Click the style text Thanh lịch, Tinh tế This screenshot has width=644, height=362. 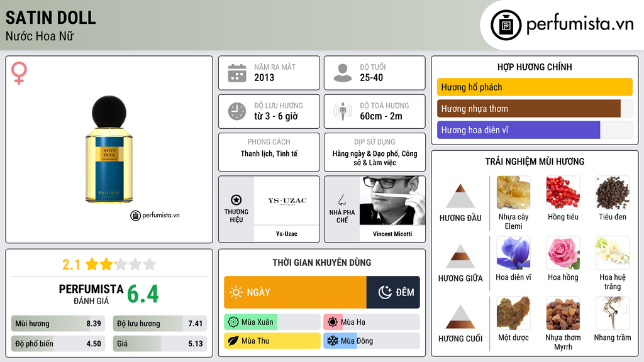point(269,154)
